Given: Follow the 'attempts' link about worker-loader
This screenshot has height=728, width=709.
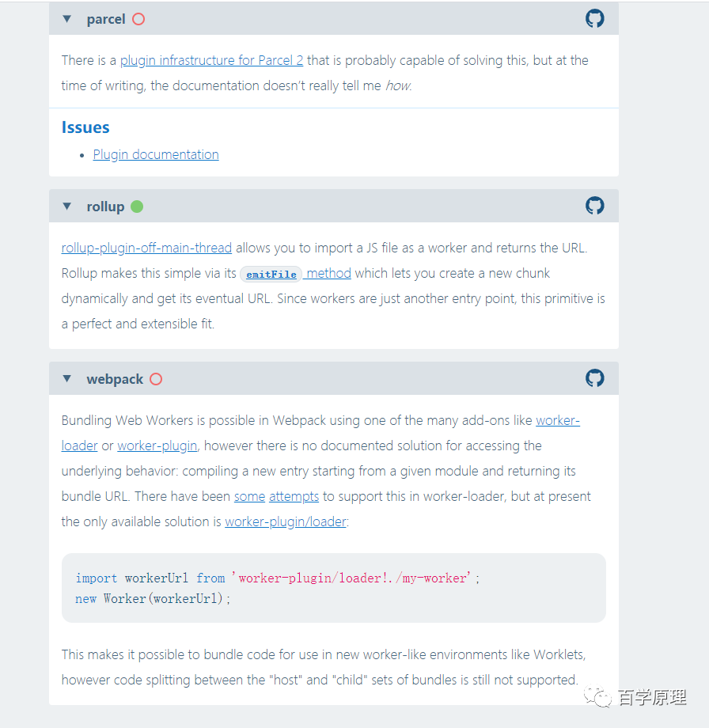Looking at the screenshot, I should pos(294,497).
